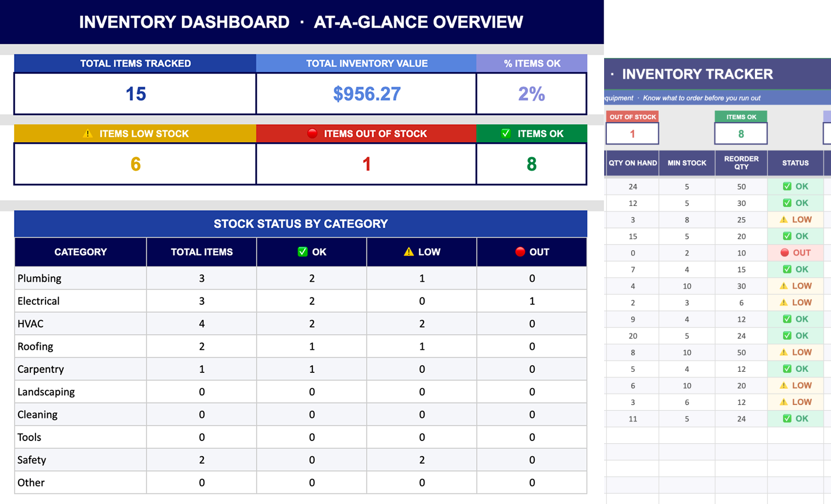Click the red circle icon in Items Out Of Stock header
This screenshot has height=504, width=831.
click(x=312, y=133)
